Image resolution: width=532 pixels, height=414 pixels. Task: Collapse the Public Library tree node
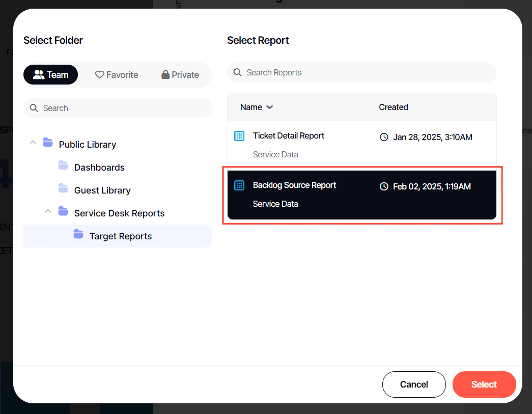(33, 143)
